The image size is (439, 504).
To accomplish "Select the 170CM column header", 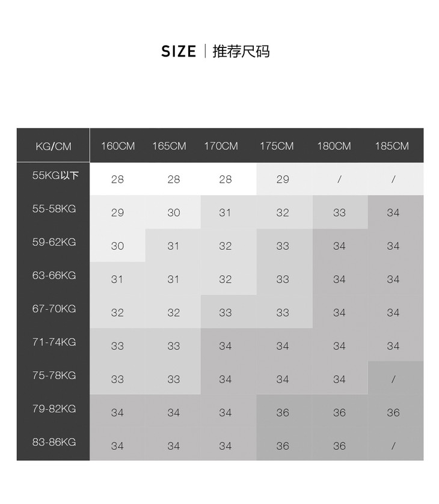I will click(x=221, y=146).
